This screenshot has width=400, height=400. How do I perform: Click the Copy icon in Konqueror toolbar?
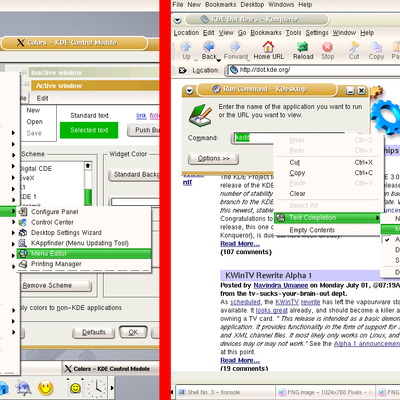376,47
